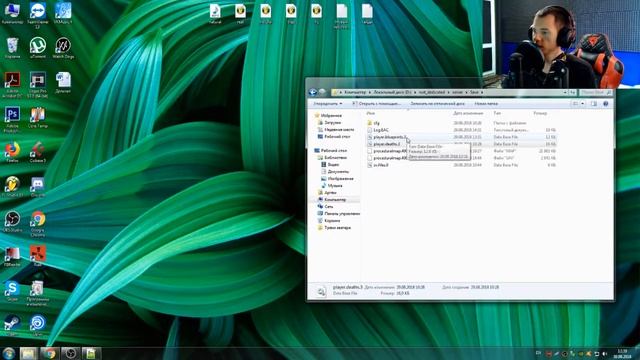Open the Organize dropdown in Explorer
Image resolution: width=640 pixels, height=360 pixels.
click(327, 104)
